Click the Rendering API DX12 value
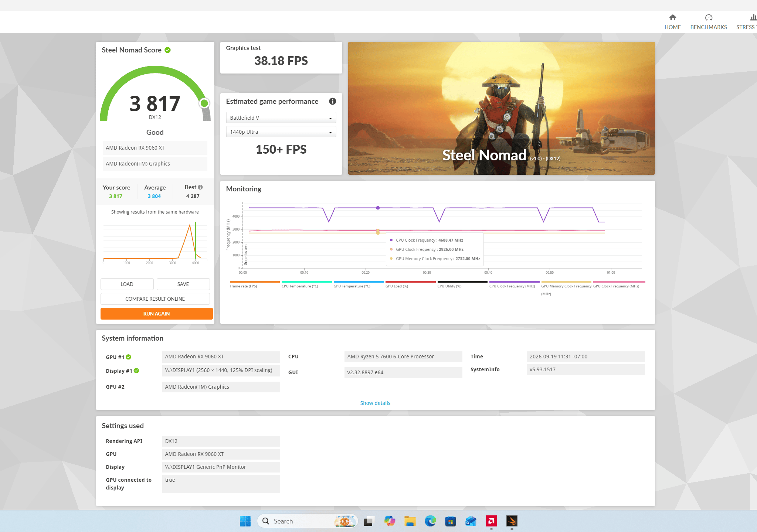The height and width of the screenshot is (532, 757). (x=221, y=441)
